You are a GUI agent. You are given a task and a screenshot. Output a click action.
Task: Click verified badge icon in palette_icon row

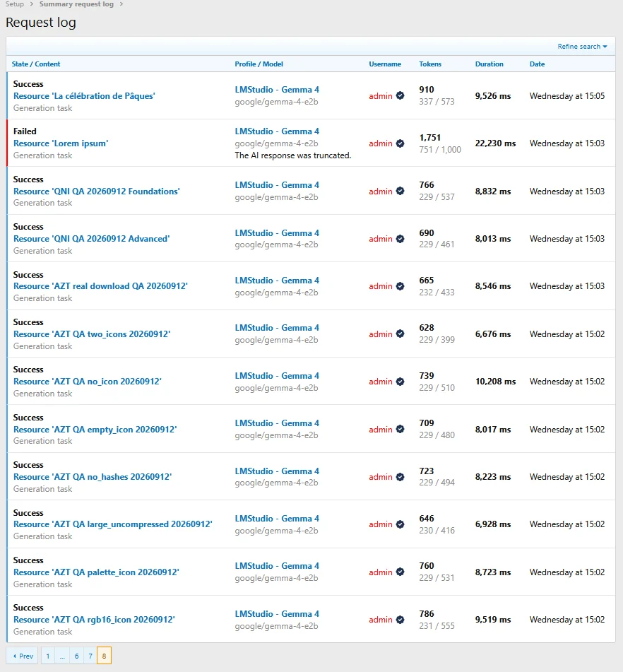[400, 572]
